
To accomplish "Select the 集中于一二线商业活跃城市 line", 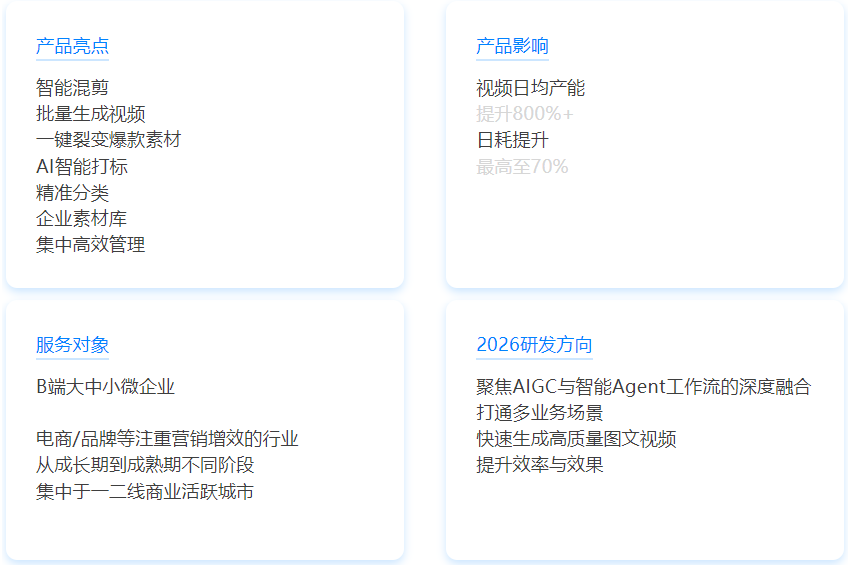I will pos(145,491).
